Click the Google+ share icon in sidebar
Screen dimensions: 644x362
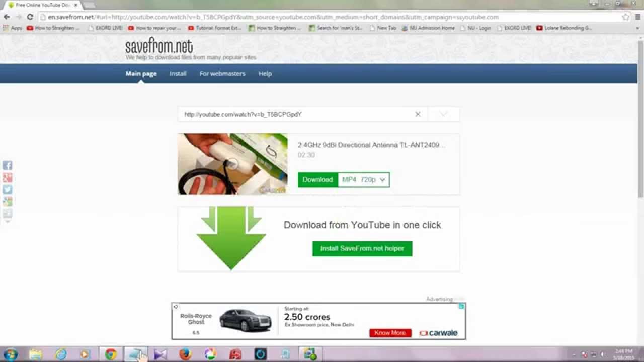8,177
